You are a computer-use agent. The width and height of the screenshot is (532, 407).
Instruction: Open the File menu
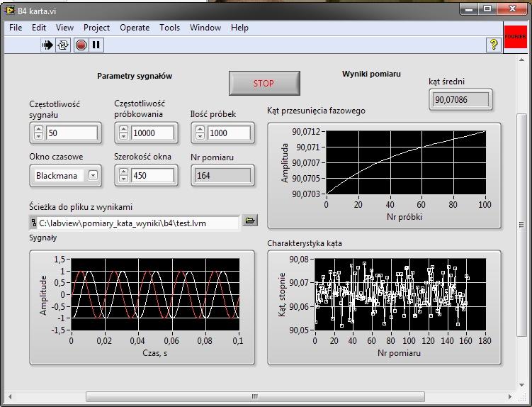tap(16, 28)
